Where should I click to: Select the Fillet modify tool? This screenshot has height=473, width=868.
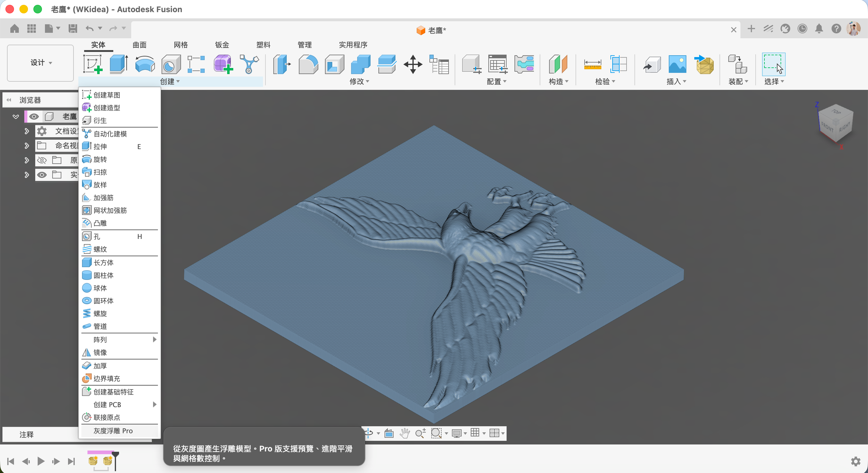pyautogui.click(x=308, y=64)
